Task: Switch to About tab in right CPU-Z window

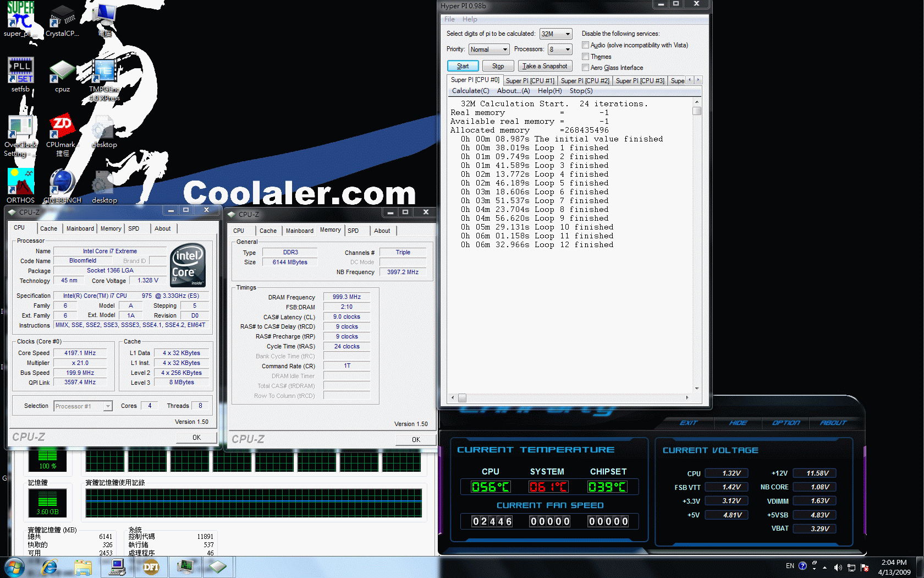Action: (382, 231)
